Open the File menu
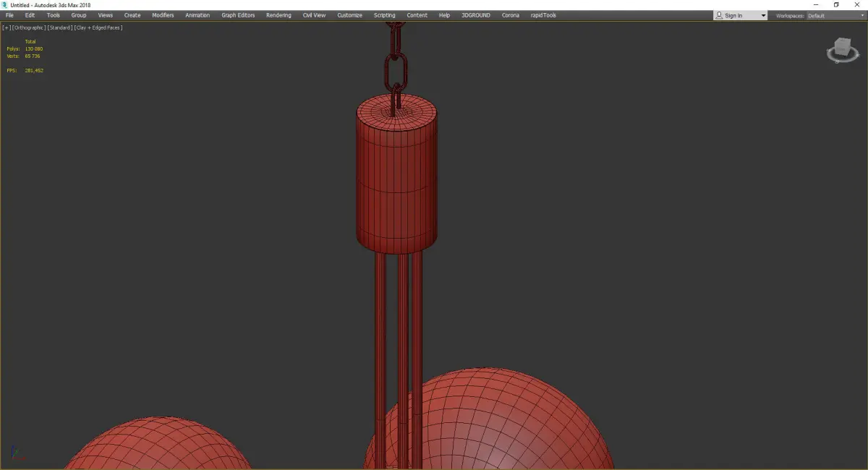The image size is (868, 470). click(x=9, y=15)
